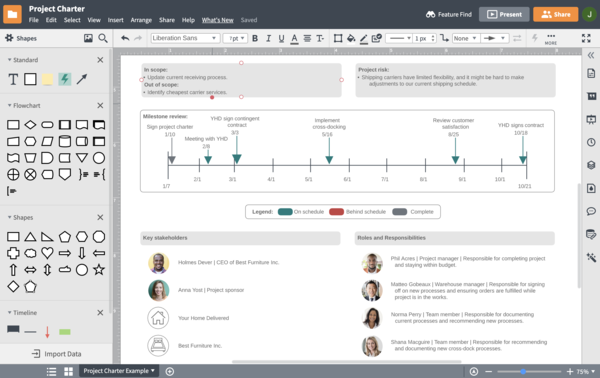Open text alignment options
600x378 pixels.
tap(307, 38)
